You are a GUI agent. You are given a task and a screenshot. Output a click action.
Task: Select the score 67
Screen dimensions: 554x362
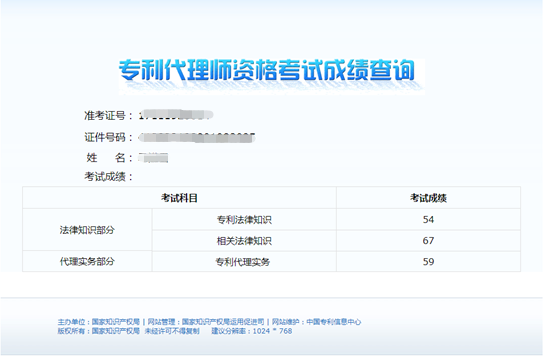click(428, 241)
